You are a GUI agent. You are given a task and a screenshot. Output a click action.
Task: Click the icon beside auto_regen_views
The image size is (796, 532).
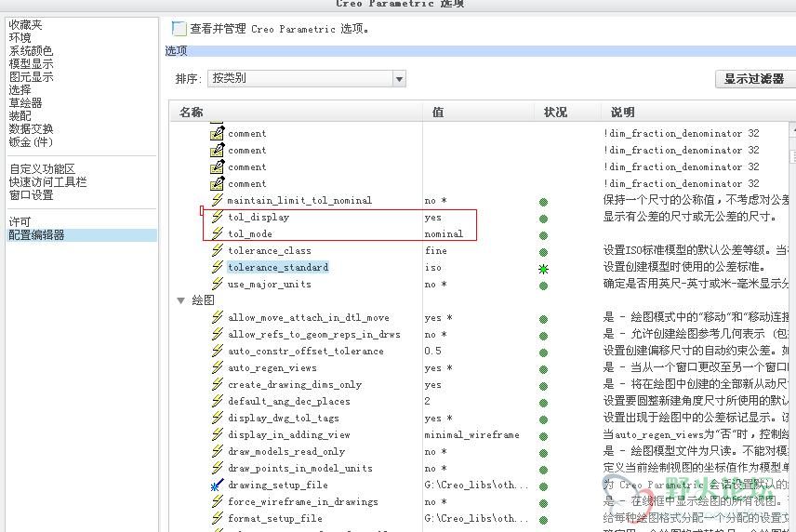[x=218, y=367]
